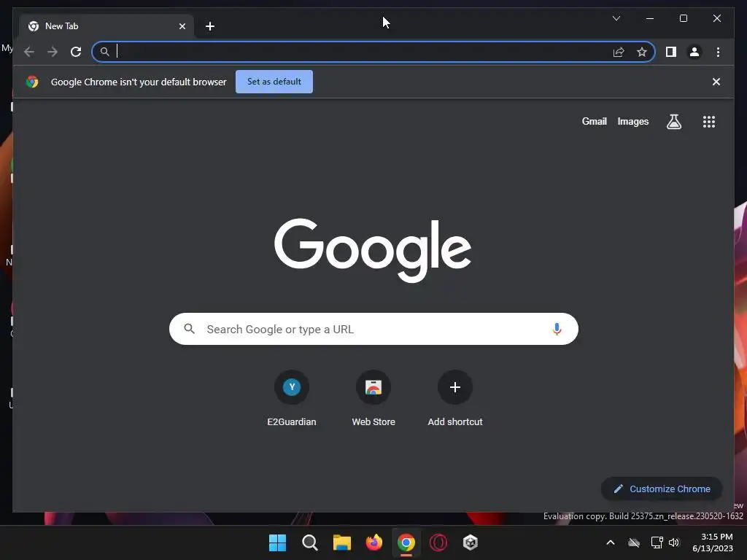Image resolution: width=747 pixels, height=560 pixels.
Task: Open Search Labs flask icon
Action: (x=673, y=122)
